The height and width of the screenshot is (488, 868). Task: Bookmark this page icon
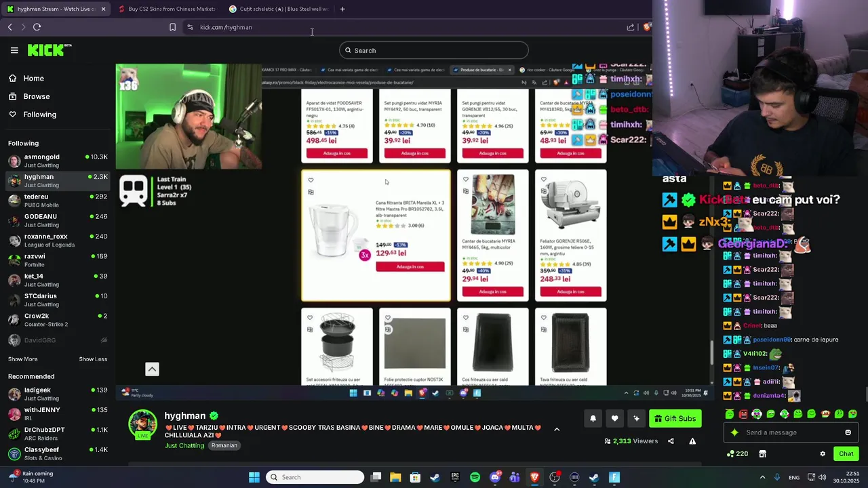(x=172, y=27)
